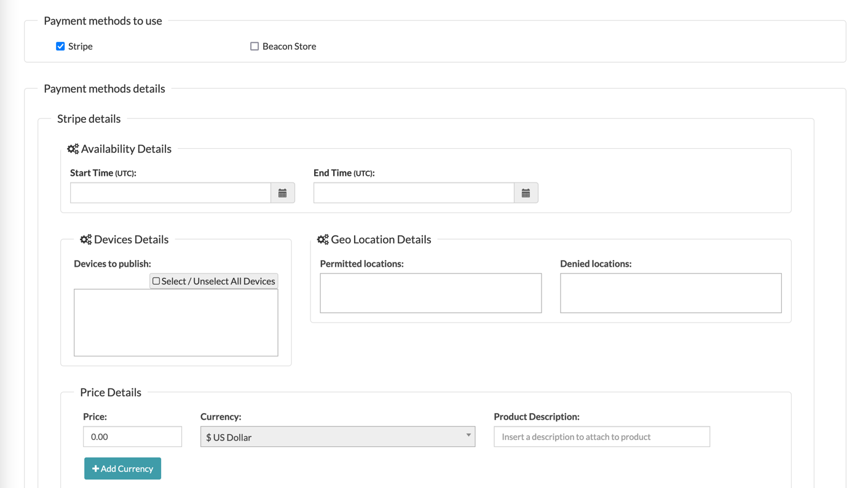
Task: Uncheck the Stripe payment method
Action: 60,46
